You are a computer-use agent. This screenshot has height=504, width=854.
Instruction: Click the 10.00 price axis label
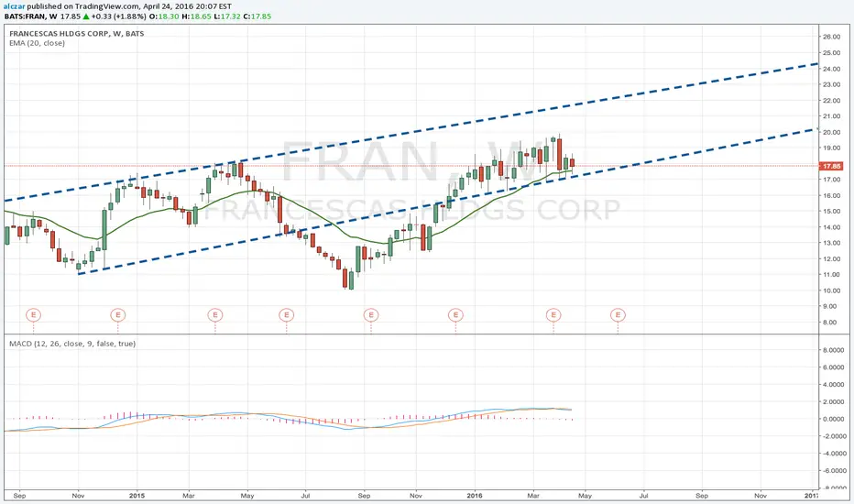coord(831,291)
